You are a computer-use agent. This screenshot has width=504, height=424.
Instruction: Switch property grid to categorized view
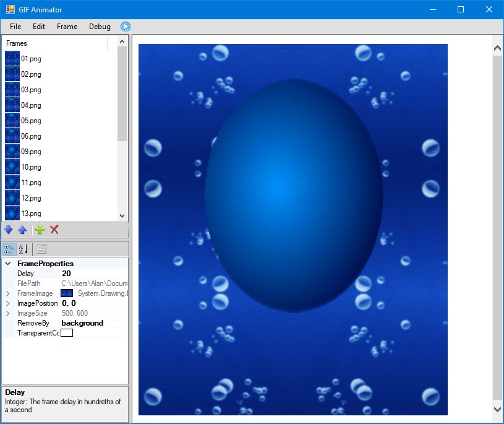tap(10, 249)
